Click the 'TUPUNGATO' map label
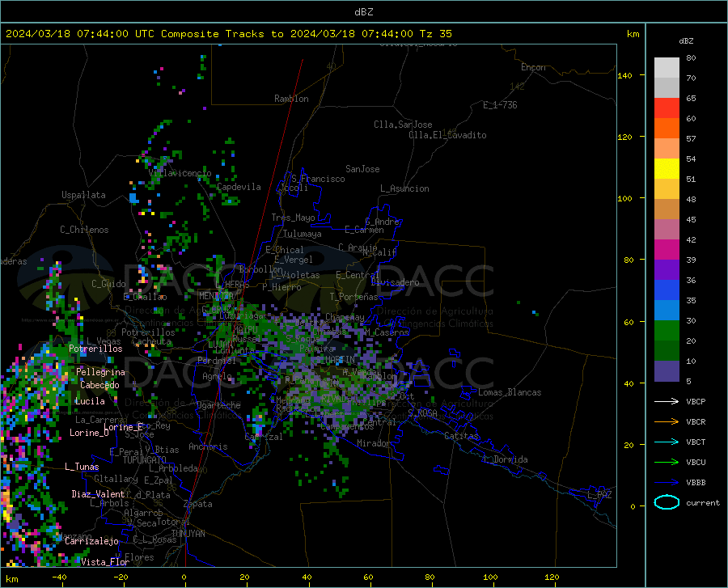Screen dimensions: 728x588 tap(145, 460)
